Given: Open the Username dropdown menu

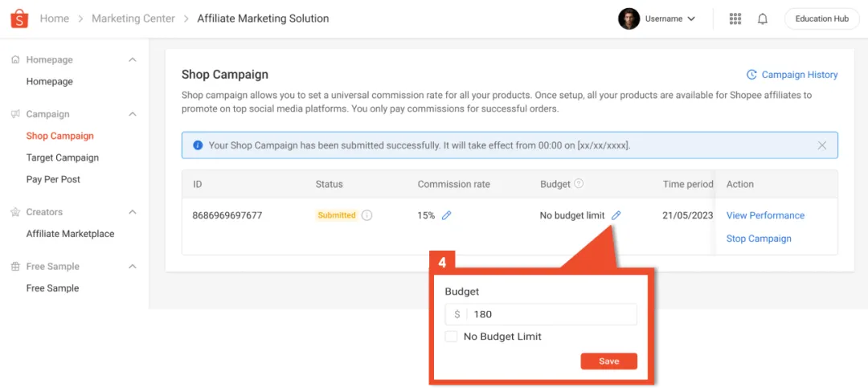Looking at the screenshot, I should tap(669, 18).
